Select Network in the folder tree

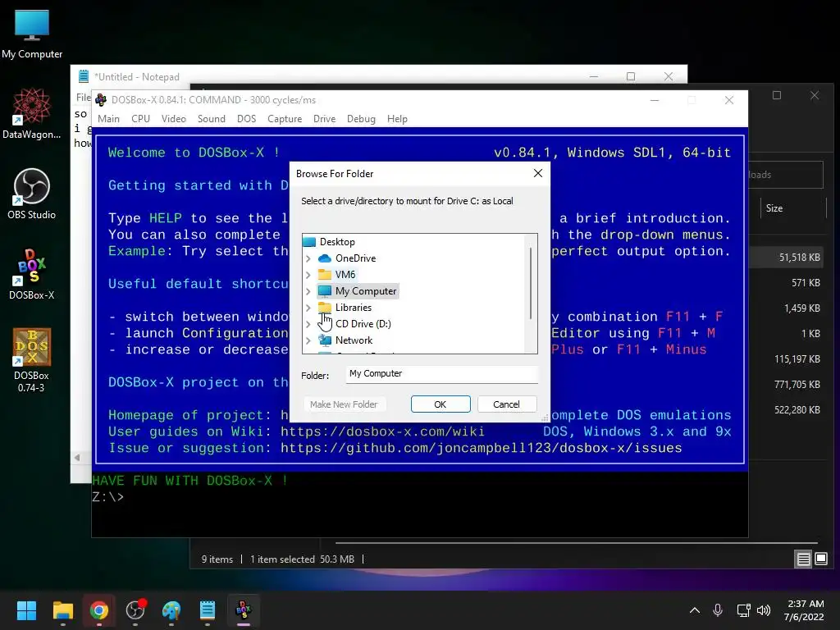click(x=354, y=340)
